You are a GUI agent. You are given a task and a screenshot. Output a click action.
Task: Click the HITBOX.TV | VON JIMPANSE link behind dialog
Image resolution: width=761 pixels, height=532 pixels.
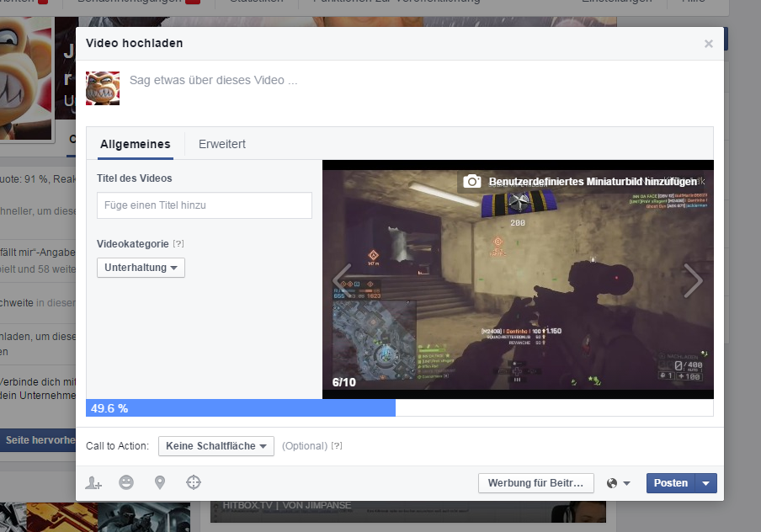(x=286, y=505)
